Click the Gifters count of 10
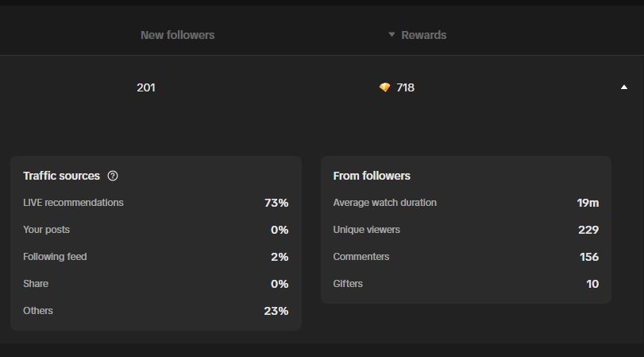This screenshot has width=644, height=357. tap(592, 284)
